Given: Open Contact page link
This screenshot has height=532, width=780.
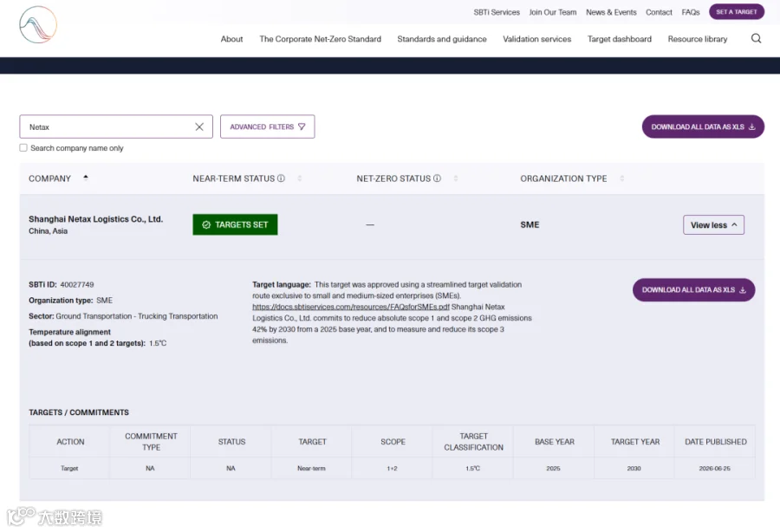Looking at the screenshot, I should point(659,12).
